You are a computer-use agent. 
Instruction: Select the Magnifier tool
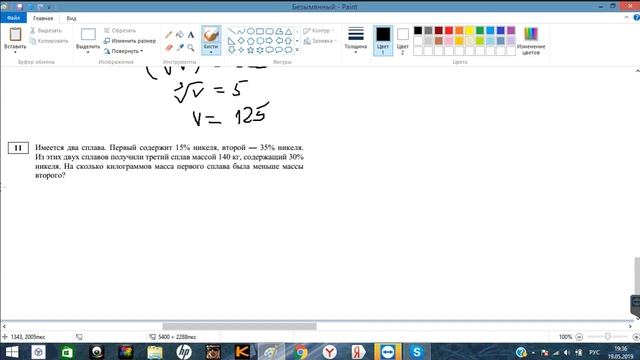[x=191, y=48]
